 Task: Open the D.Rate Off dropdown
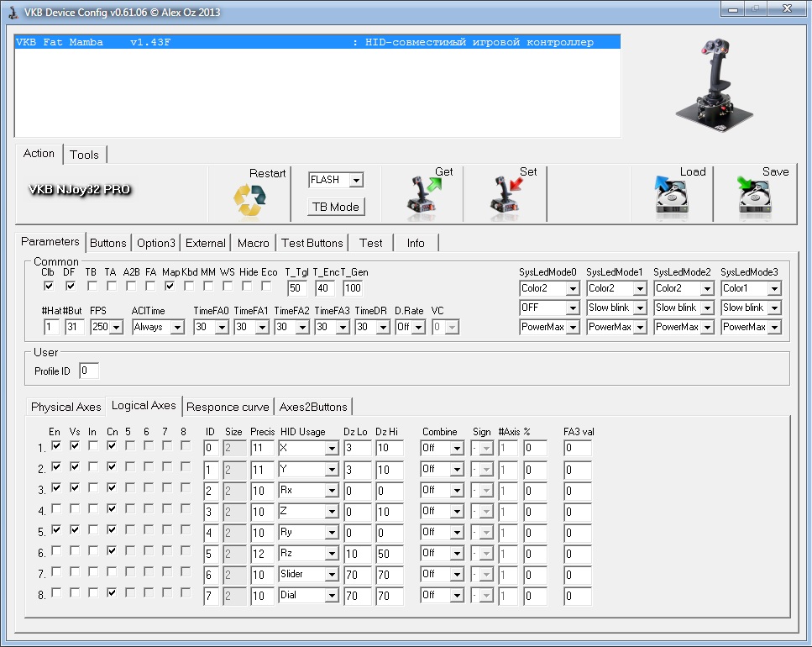pos(410,327)
